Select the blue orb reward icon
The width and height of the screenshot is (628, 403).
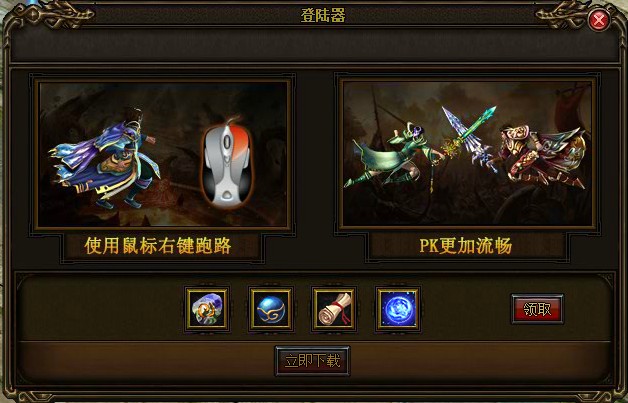pyautogui.click(x=270, y=309)
